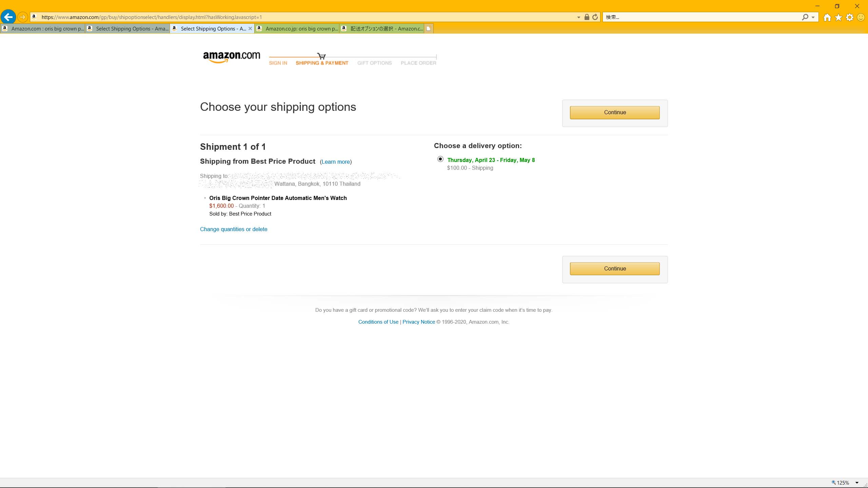Switch to the Amazon.co.jp oris big crown tab
Screen dimensions: 868x488
coord(297,28)
